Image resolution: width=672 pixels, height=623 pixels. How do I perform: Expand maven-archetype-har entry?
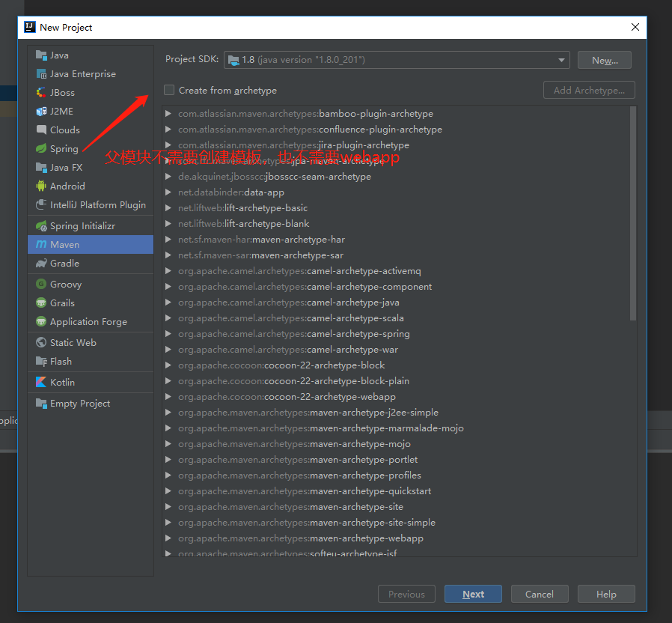[168, 240]
